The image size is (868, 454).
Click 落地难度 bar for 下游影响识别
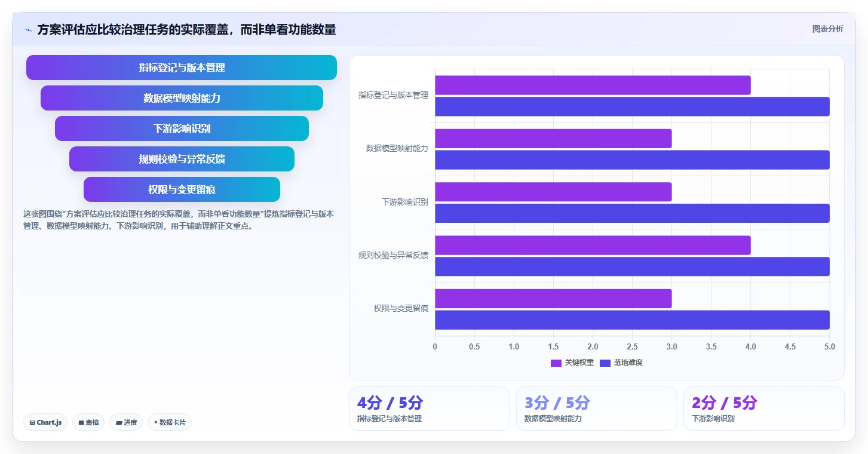[x=632, y=213]
